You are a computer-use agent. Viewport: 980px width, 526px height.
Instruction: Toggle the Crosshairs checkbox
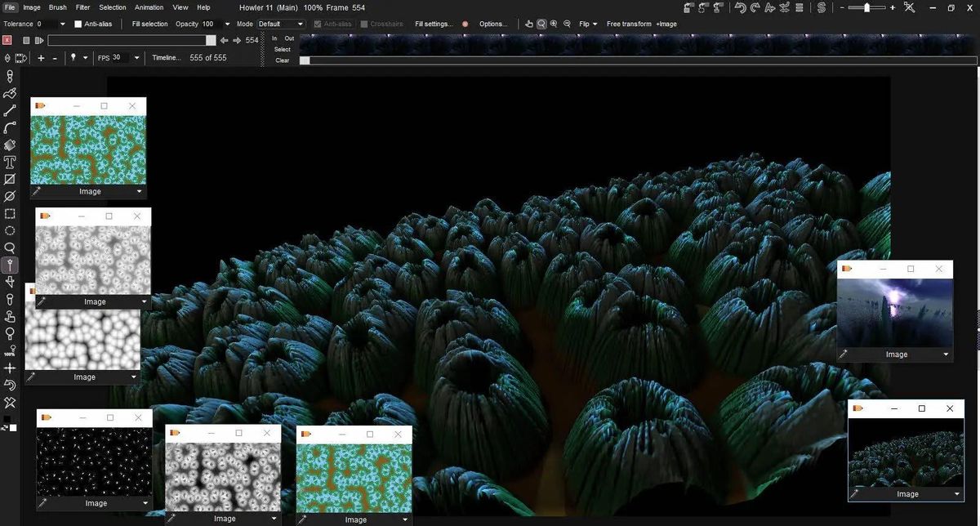364,24
